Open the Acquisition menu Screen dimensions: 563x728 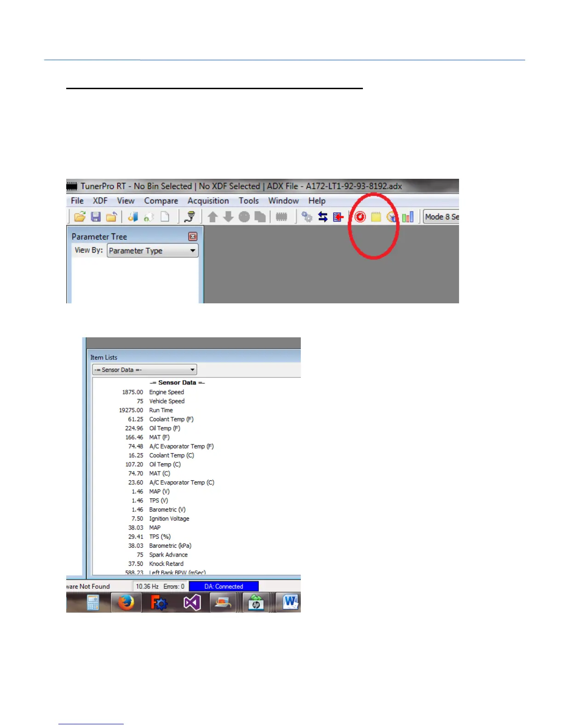click(208, 201)
